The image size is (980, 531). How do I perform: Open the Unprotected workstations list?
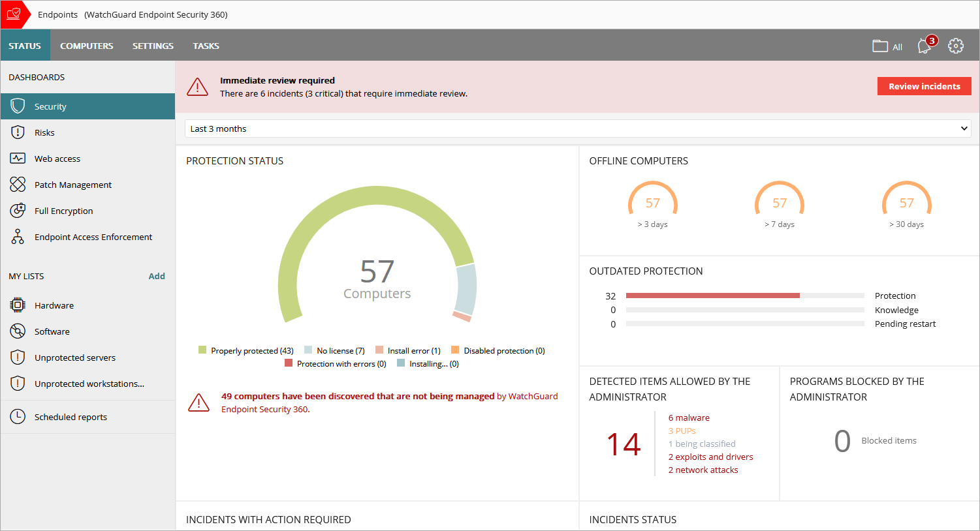pyautogui.click(x=87, y=384)
